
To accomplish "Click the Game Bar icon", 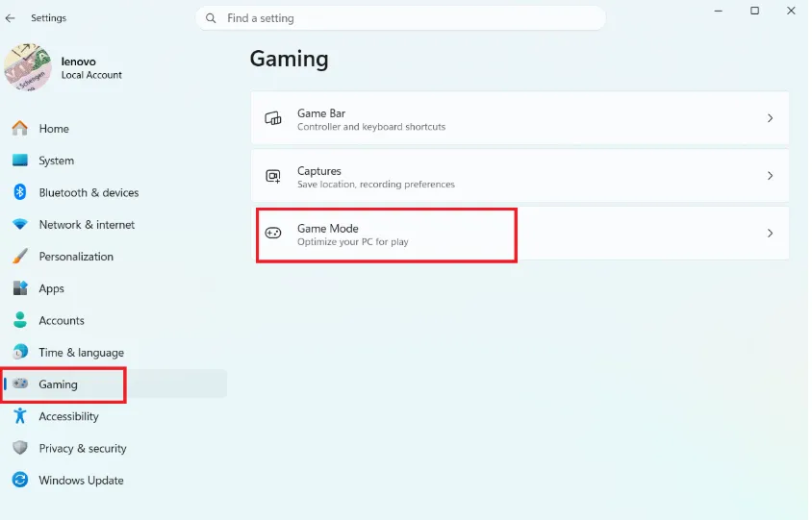I will tap(273, 118).
